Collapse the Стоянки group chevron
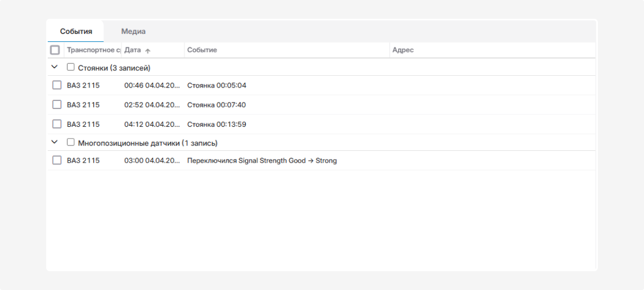Screen dimensions: 644x290 pos(54,67)
